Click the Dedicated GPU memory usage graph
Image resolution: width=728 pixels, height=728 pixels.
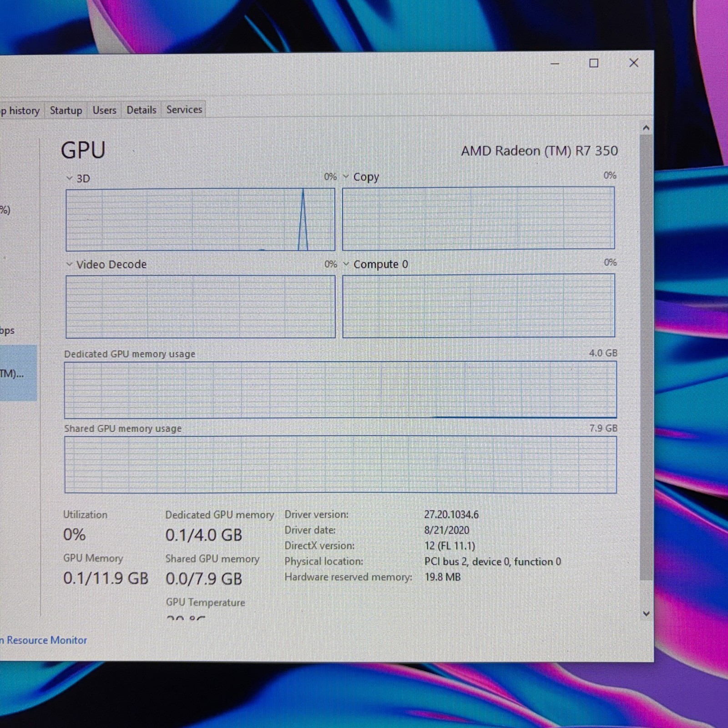tap(340, 390)
